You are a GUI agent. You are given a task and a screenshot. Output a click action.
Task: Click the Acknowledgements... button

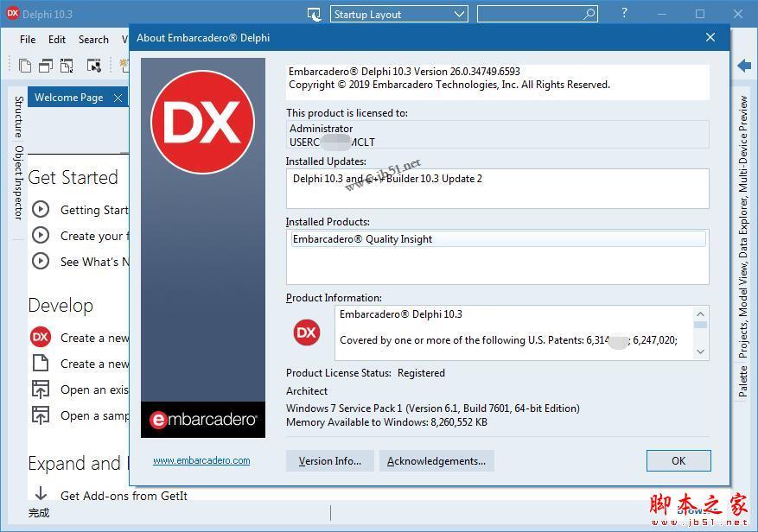(436, 461)
